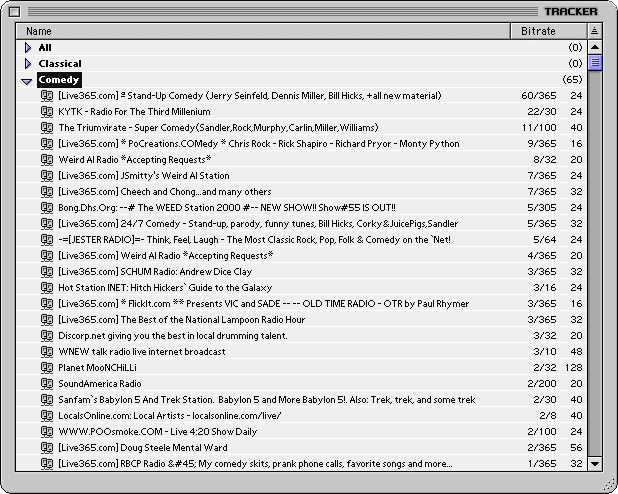618x494 pixels.
Task: Select 'Discorp.net giving you the best' station name
Action: point(173,336)
